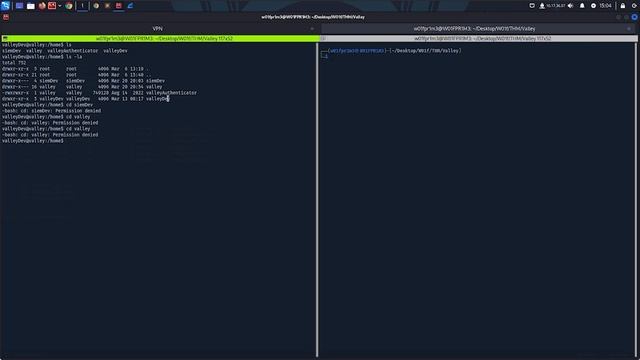Click the clipboard tray icon
The height and width of the screenshot is (360, 640).
[532, 6]
